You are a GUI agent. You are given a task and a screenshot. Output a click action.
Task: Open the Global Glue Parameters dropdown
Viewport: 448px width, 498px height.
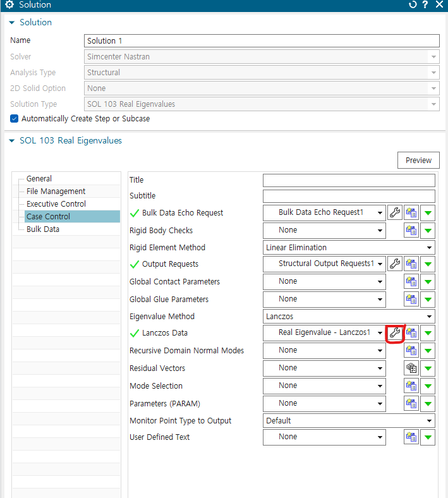pyautogui.click(x=324, y=299)
